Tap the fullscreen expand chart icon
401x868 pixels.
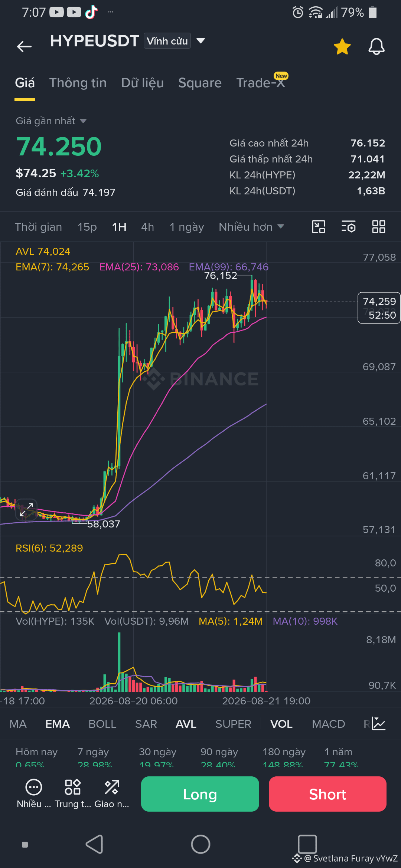(x=26, y=509)
